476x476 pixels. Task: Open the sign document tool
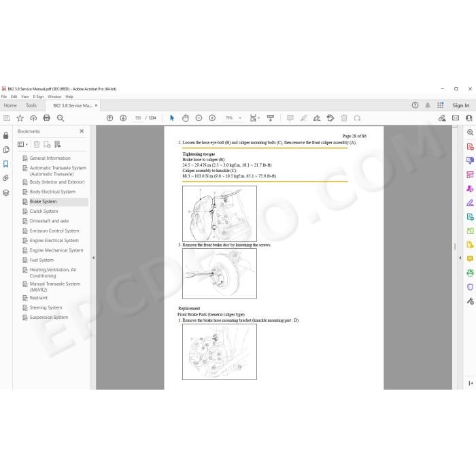(317, 118)
